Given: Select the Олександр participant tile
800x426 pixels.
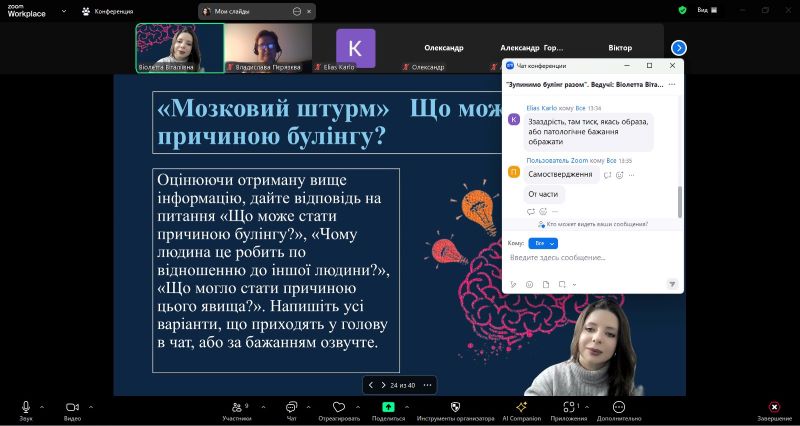Looking at the screenshot, I should pyautogui.click(x=443, y=48).
